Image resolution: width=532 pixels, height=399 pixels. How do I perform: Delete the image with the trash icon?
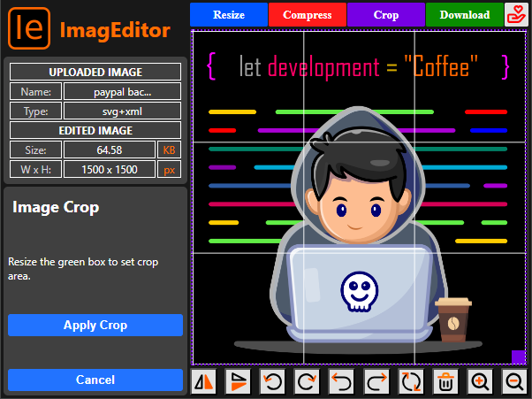445,381
